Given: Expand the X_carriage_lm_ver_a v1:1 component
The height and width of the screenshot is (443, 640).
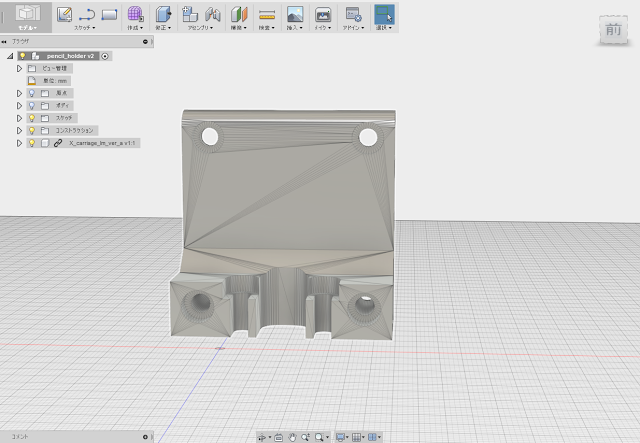Looking at the screenshot, I should coord(19,143).
